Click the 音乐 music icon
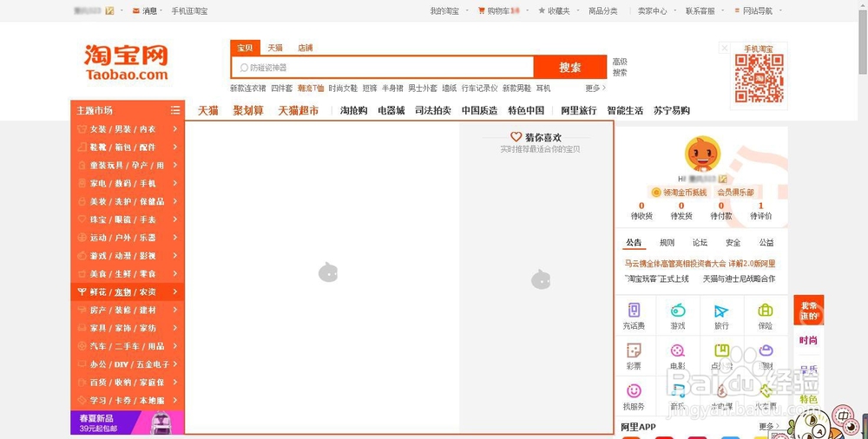The width and height of the screenshot is (868, 439). (x=678, y=391)
